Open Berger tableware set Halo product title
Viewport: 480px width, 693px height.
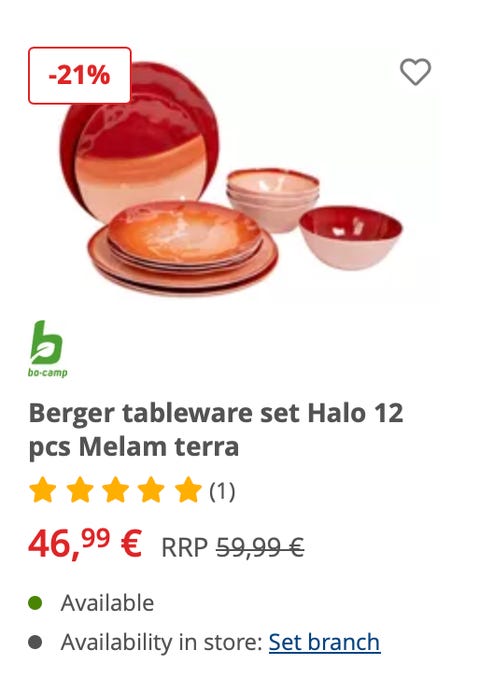[216, 430]
